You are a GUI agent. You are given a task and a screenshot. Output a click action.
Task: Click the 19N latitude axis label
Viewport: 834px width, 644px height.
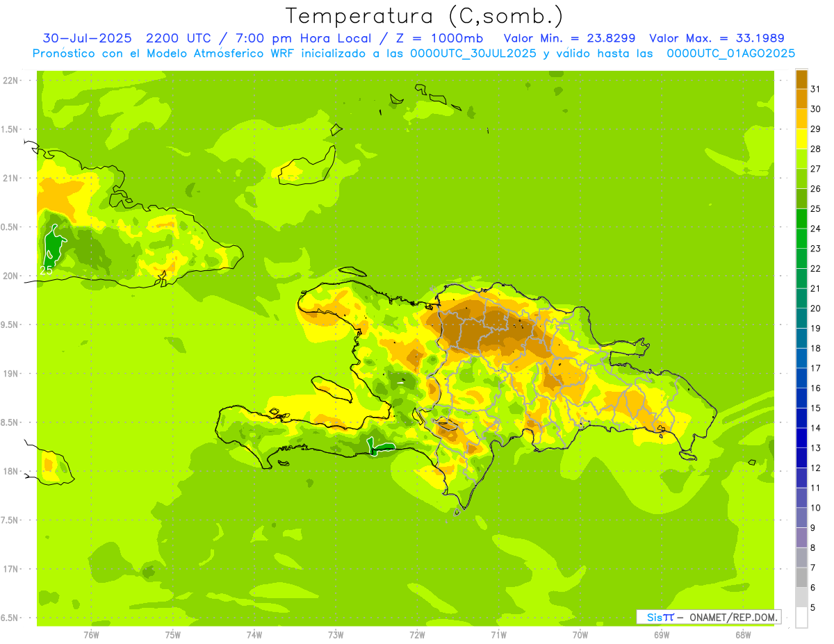click(x=10, y=373)
